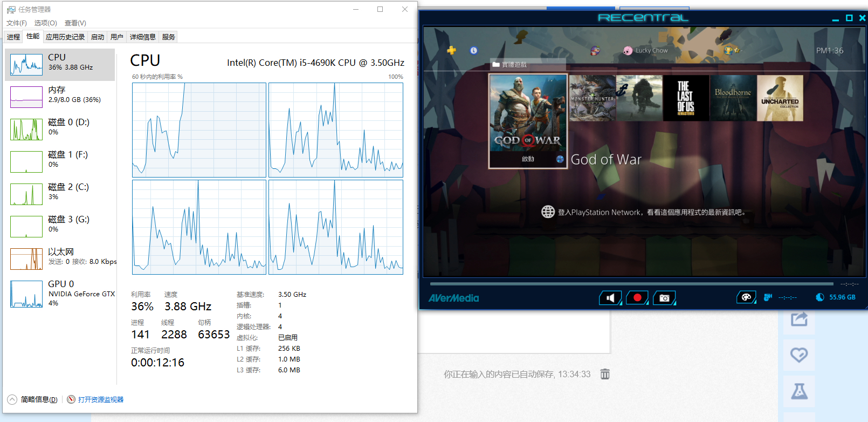Switch to the 用户 tab
Viewport: 868px width, 422px height.
(117, 37)
